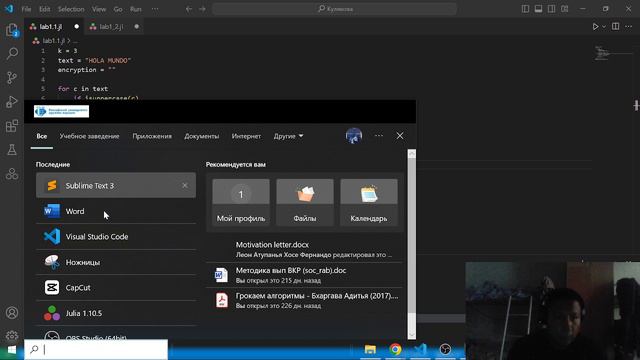The image size is (640, 360).
Task: Go forward with the navigation arrow
Action: tap(202, 9)
